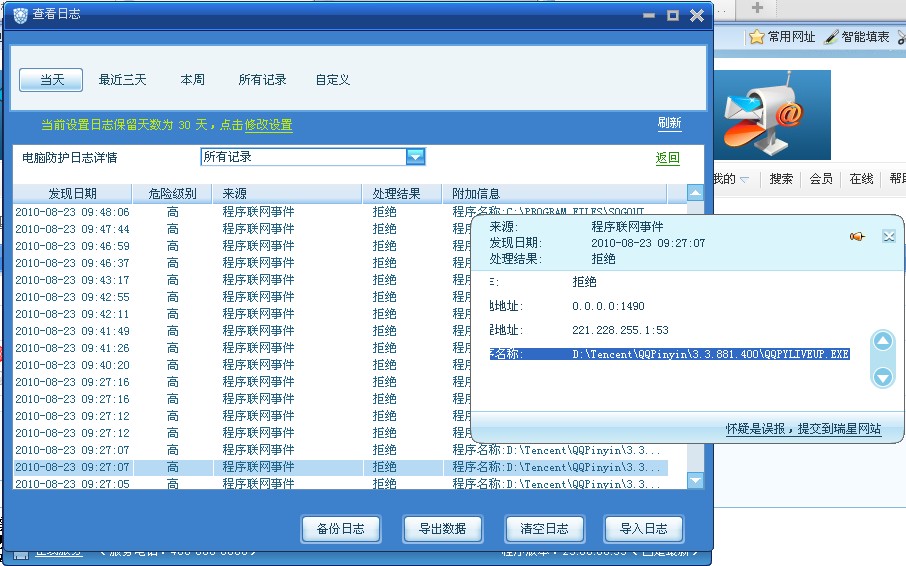Click the 刷新 refresh link
906x566 pixels.
pos(669,123)
